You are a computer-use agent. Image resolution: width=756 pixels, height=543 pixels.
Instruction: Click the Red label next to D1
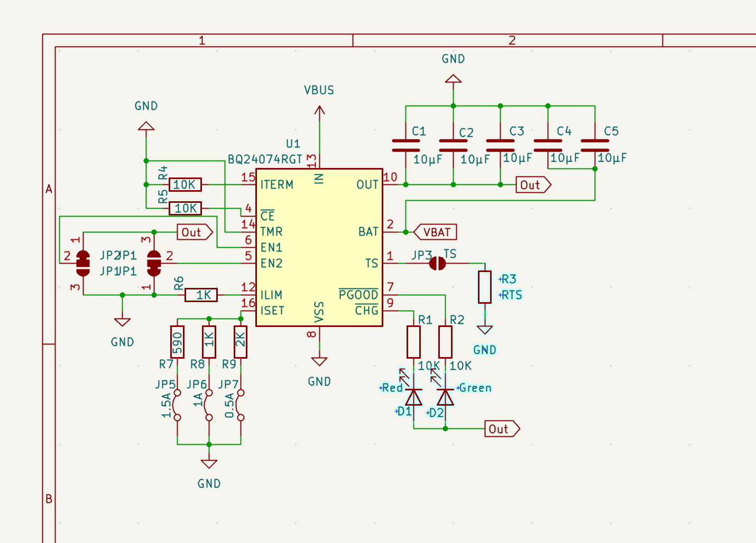(393, 388)
